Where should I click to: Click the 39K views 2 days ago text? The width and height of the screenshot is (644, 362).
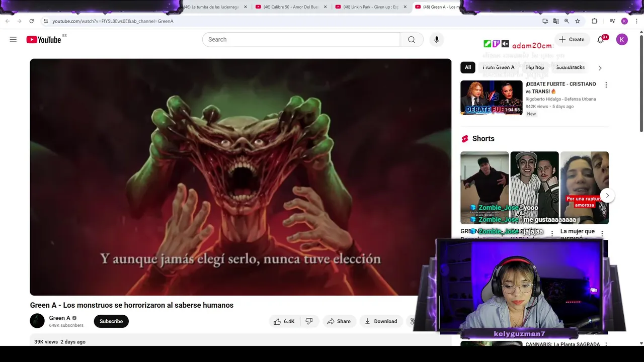60,342
